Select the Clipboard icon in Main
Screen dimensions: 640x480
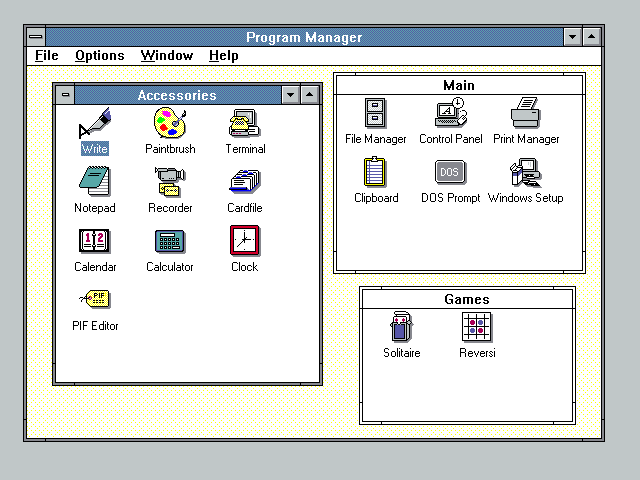click(x=375, y=172)
